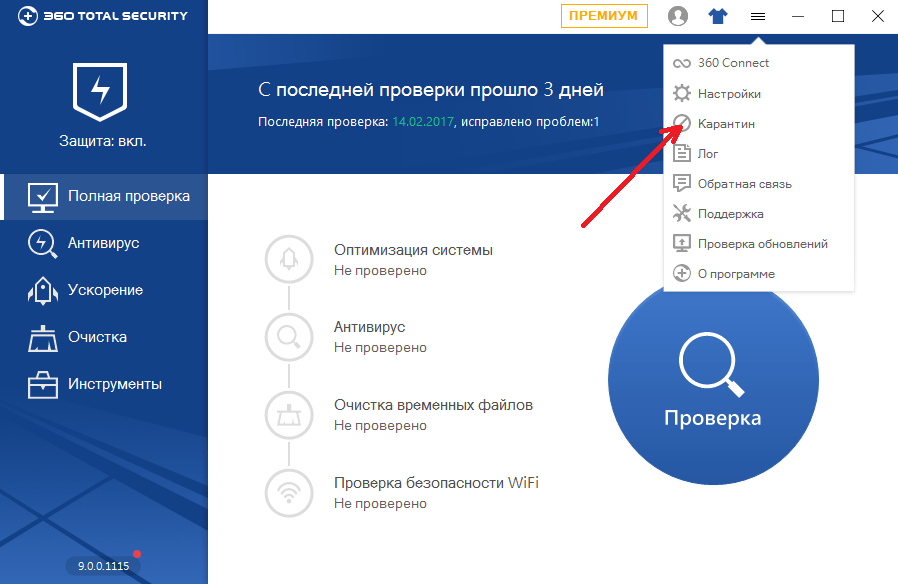The image size is (898, 584).
Task: Minimize the 360 Total Security window
Action: (x=798, y=17)
